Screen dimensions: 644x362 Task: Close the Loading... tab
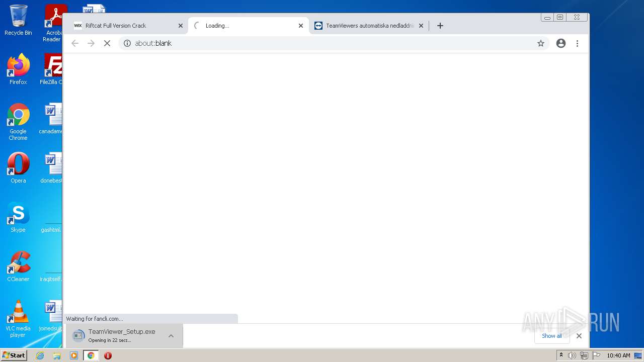point(301,26)
